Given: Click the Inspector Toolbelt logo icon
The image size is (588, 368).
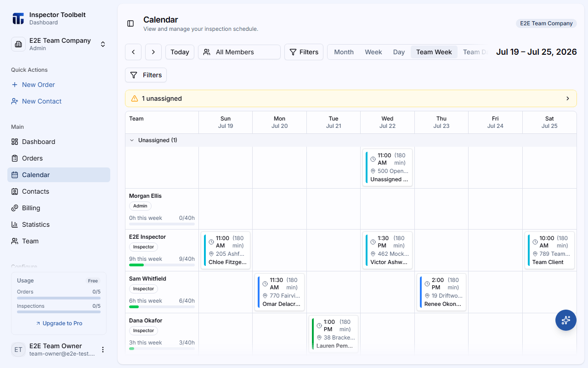Looking at the screenshot, I should pyautogui.click(x=18, y=18).
